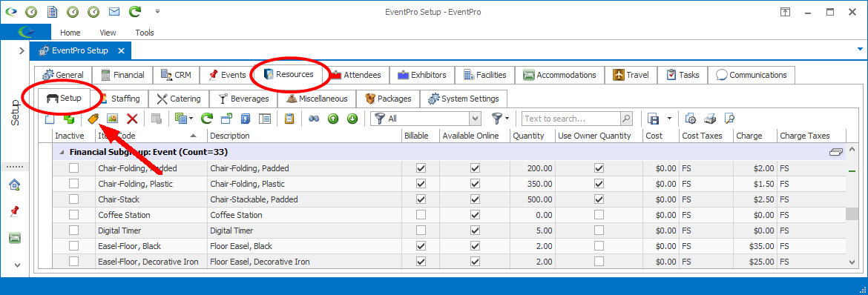The width and height of the screenshot is (868, 295).
Task: Click the Quantity column header
Action: [532, 136]
